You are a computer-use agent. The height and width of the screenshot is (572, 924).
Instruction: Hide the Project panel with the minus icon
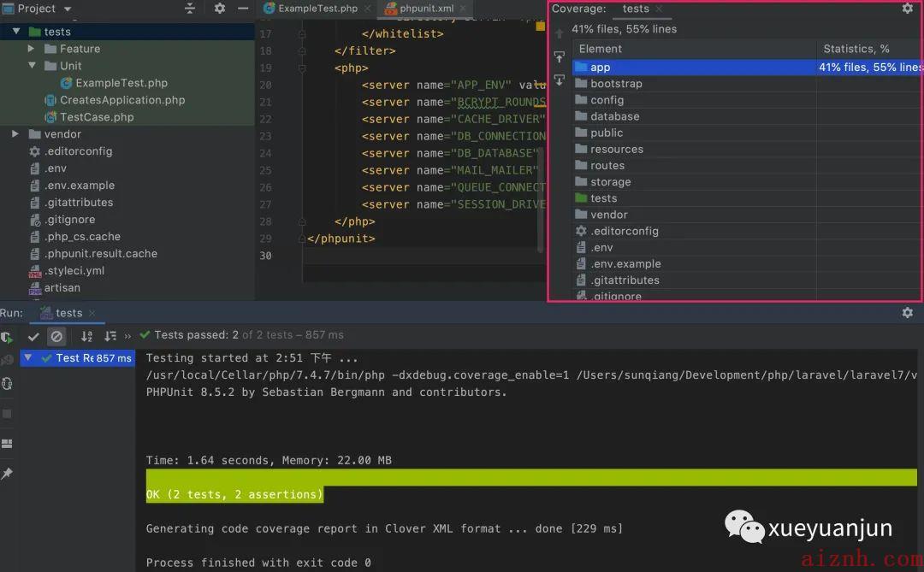click(x=243, y=9)
